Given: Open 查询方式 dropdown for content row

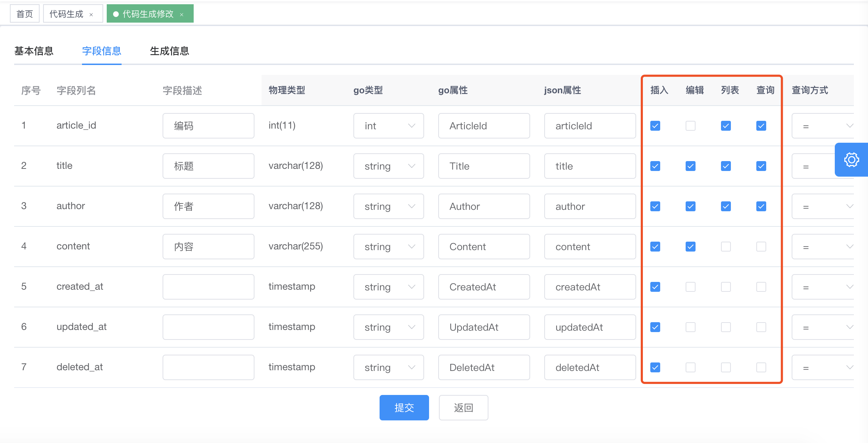Looking at the screenshot, I should pos(823,247).
